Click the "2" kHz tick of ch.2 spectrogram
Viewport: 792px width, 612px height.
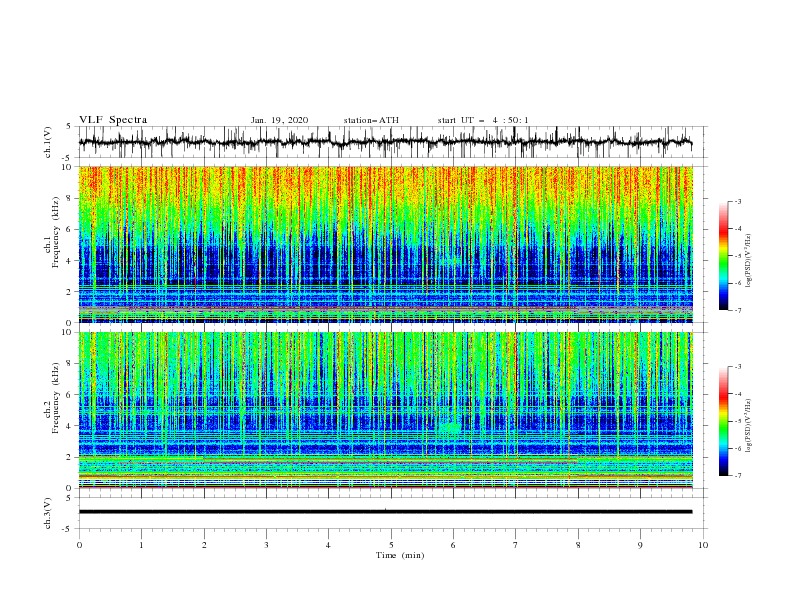tap(70, 457)
